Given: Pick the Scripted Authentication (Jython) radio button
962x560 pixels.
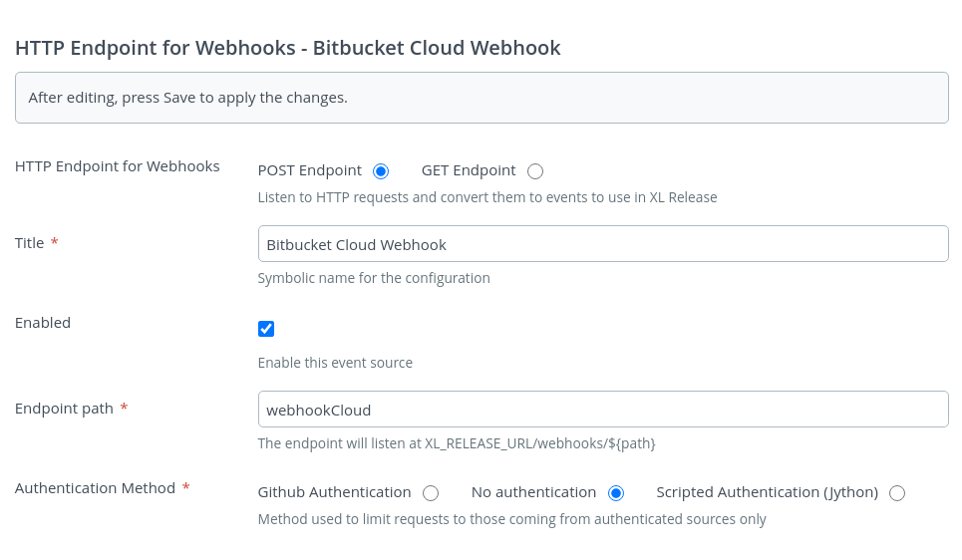Looking at the screenshot, I should (897, 493).
